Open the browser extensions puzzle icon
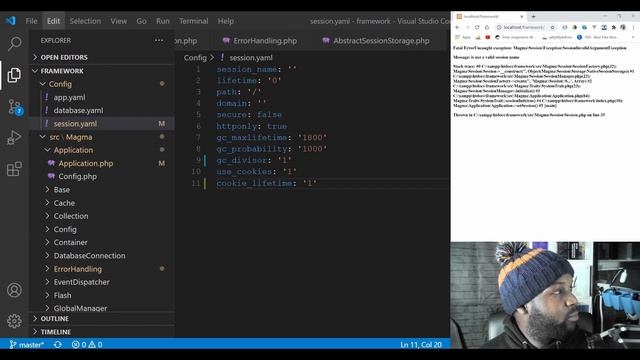Screen dimensions: 640x360 tap(613, 27)
